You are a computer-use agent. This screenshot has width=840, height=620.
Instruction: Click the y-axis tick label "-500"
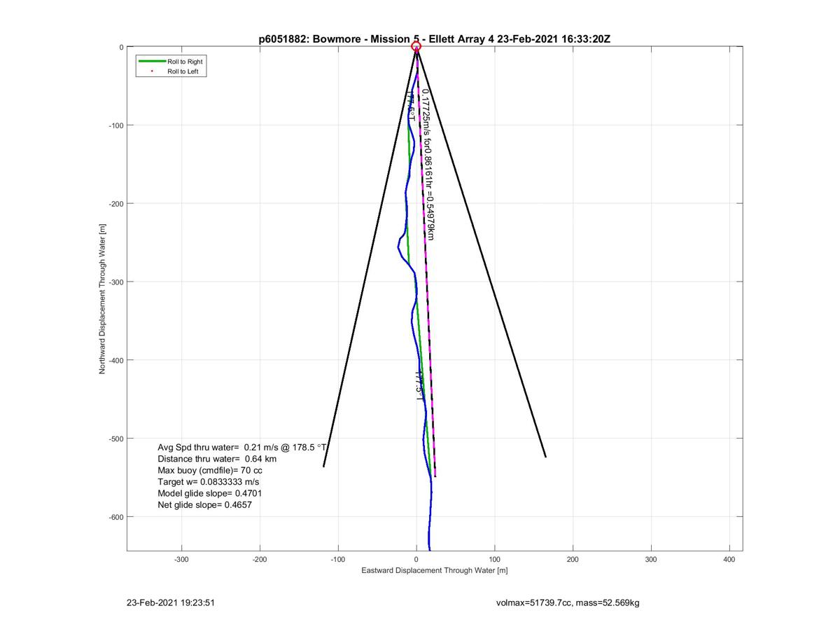[116, 439]
